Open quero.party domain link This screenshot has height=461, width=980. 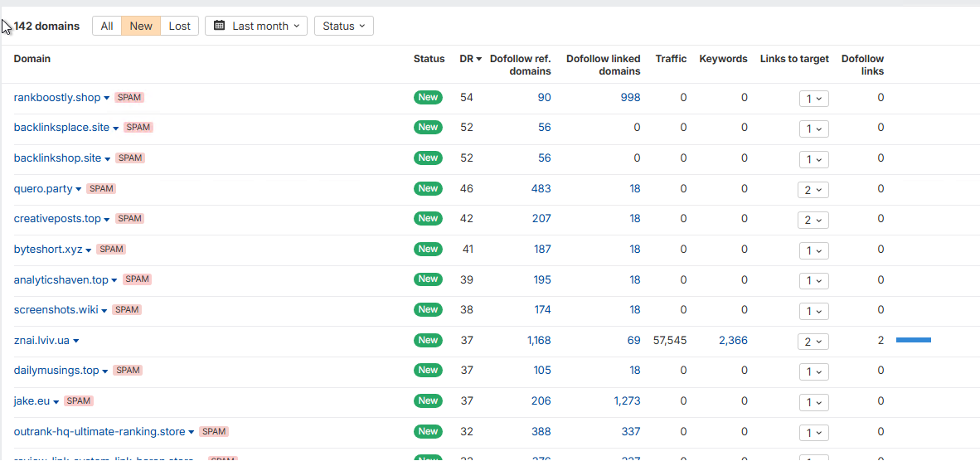click(43, 188)
